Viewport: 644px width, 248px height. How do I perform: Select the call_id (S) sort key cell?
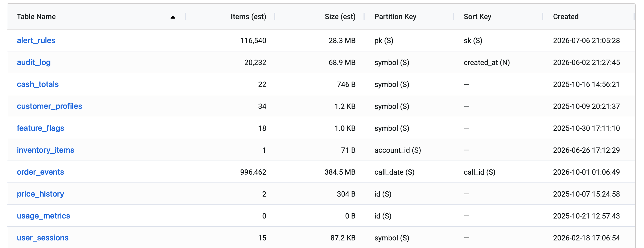(479, 172)
